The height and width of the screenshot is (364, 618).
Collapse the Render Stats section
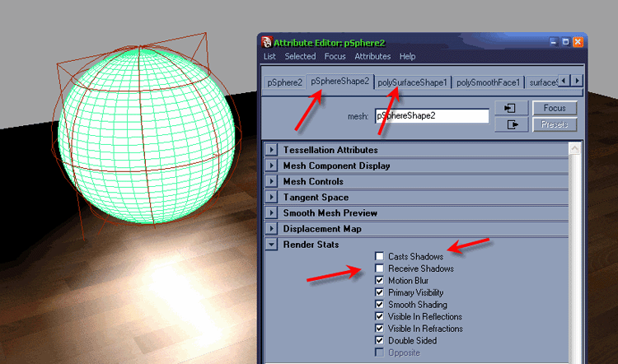(271, 245)
